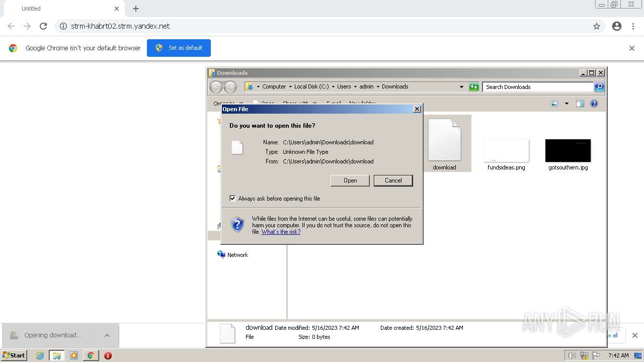Viewport: 644px width, 362px height.
Task: Open the Action Center flag icon
Action: (x=596, y=355)
